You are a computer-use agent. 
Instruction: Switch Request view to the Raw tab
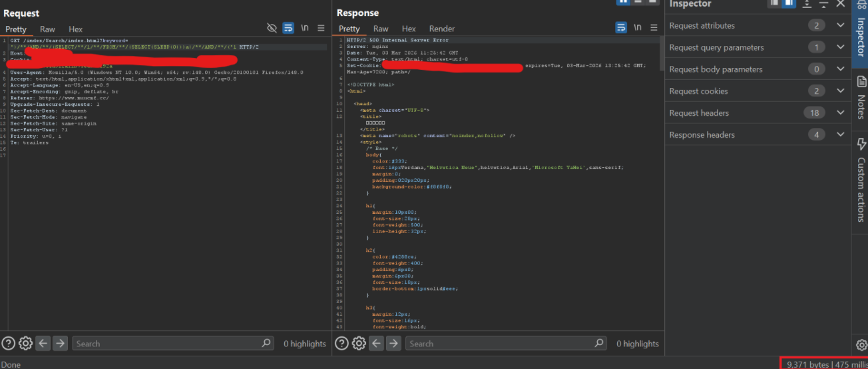pos(47,29)
